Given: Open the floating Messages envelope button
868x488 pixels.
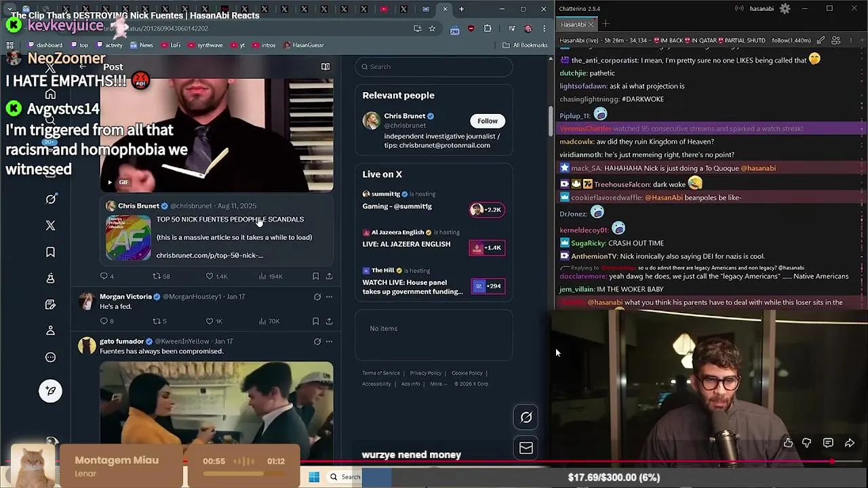Looking at the screenshot, I should (526, 448).
